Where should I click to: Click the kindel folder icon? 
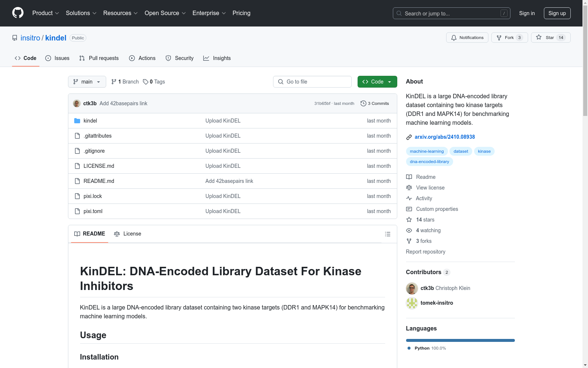77,121
